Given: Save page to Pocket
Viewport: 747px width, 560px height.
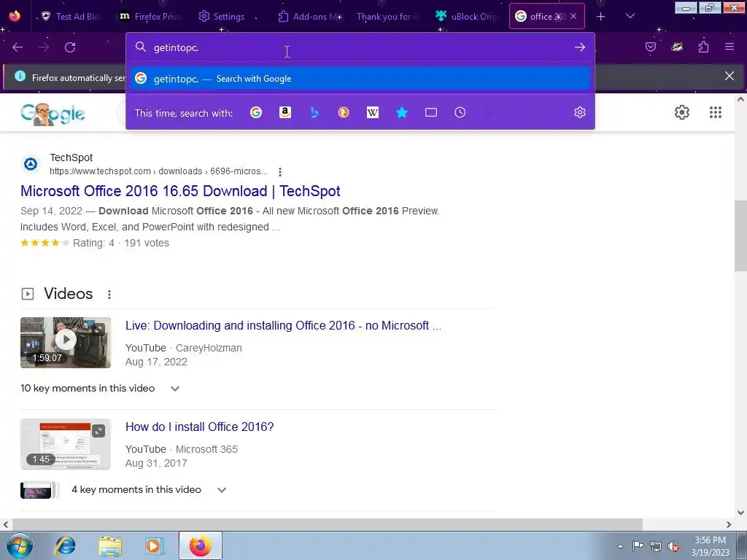Looking at the screenshot, I should [651, 47].
